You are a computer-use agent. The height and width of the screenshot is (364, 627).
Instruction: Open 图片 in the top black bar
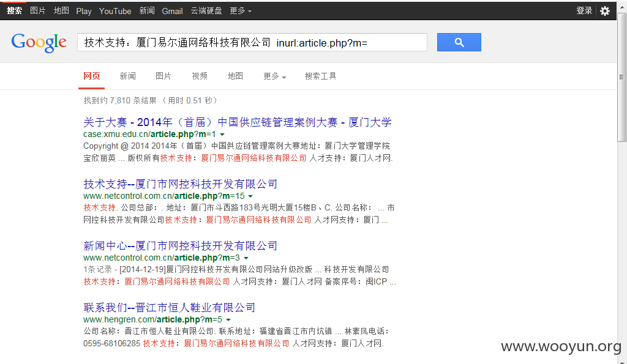coord(37,11)
